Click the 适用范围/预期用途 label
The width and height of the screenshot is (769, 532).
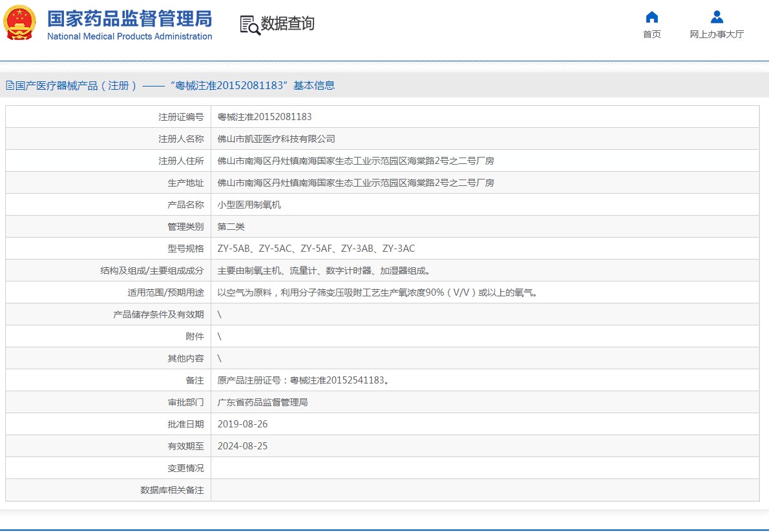[x=165, y=292]
